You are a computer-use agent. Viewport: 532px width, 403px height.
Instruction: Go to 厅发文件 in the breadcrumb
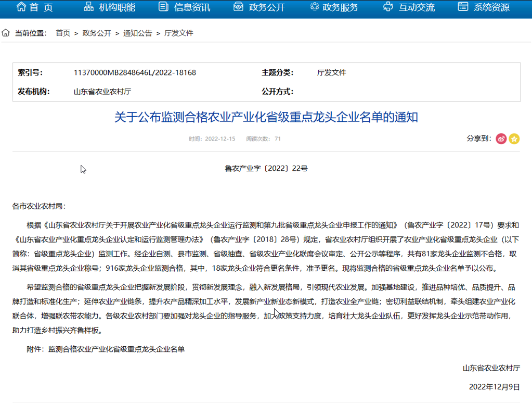[178, 33]
